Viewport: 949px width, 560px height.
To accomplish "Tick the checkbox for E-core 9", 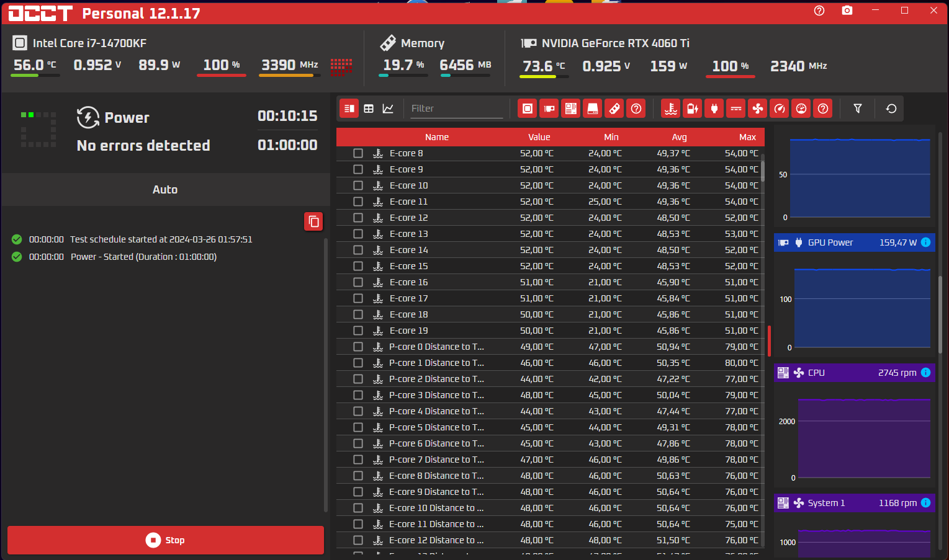I will pos(358,169).
